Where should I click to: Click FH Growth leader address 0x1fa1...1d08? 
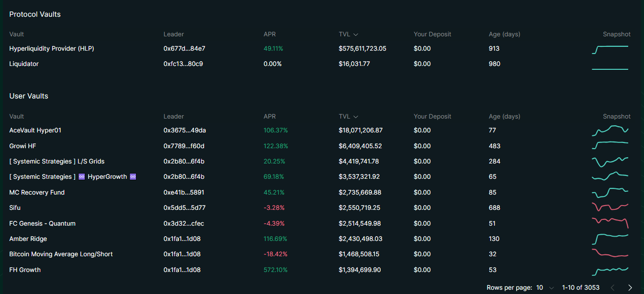(182, 270)
